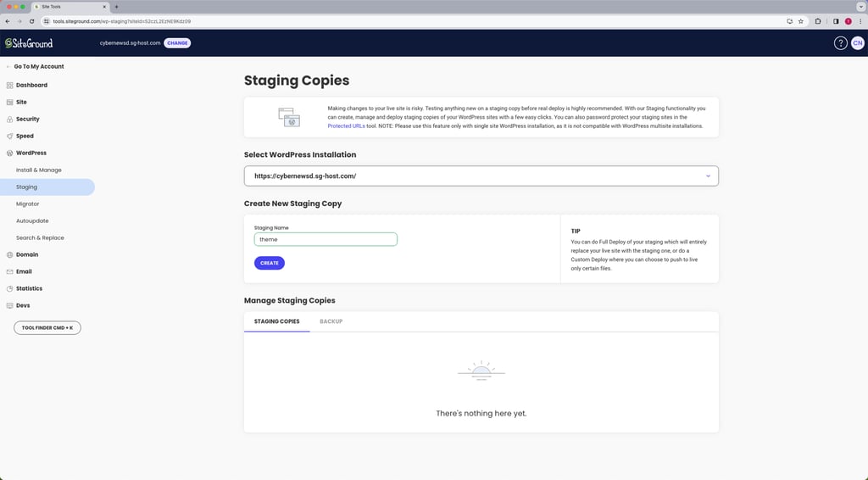Screen dimensions: 868x480
Task: Click the SiteGround logo
Action: point(29,43)
